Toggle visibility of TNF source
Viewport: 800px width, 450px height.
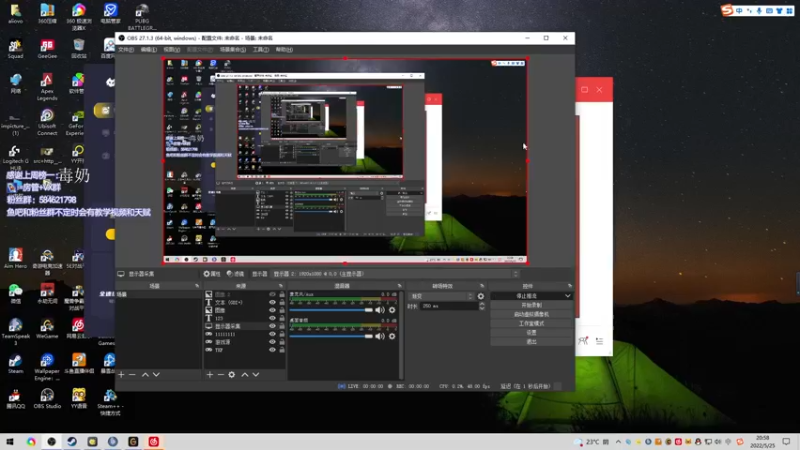click(x=272, y=350)
